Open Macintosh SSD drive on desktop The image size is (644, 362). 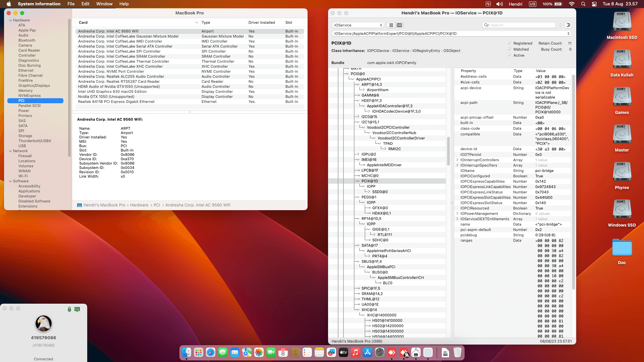coord(622,25)
